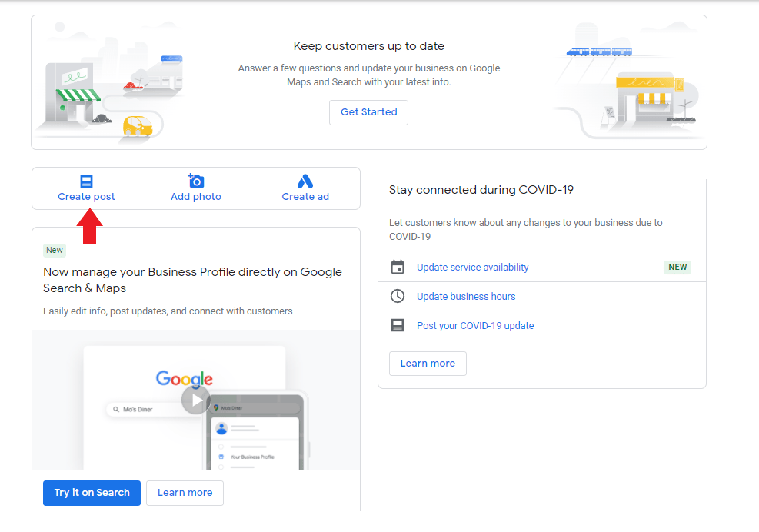Click the Add photo camera icon
Screen dimensions: 759x532
click(196, 181)
